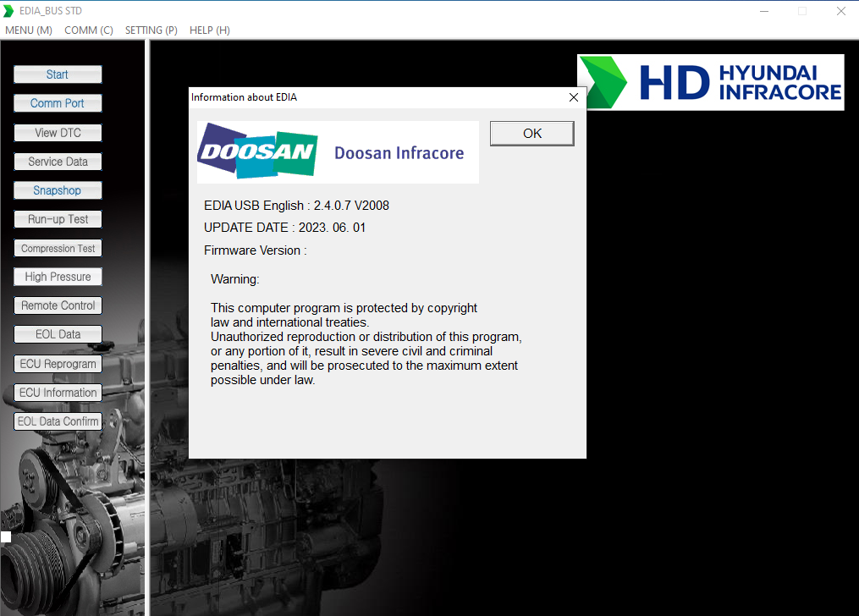This screenshot has height=616, width=859.
Task: Click OK in the EDIA information dialog
Action: 532,134
